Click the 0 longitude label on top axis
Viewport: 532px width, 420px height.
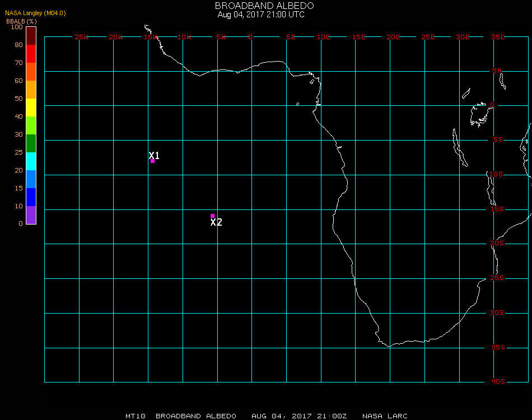250,37
